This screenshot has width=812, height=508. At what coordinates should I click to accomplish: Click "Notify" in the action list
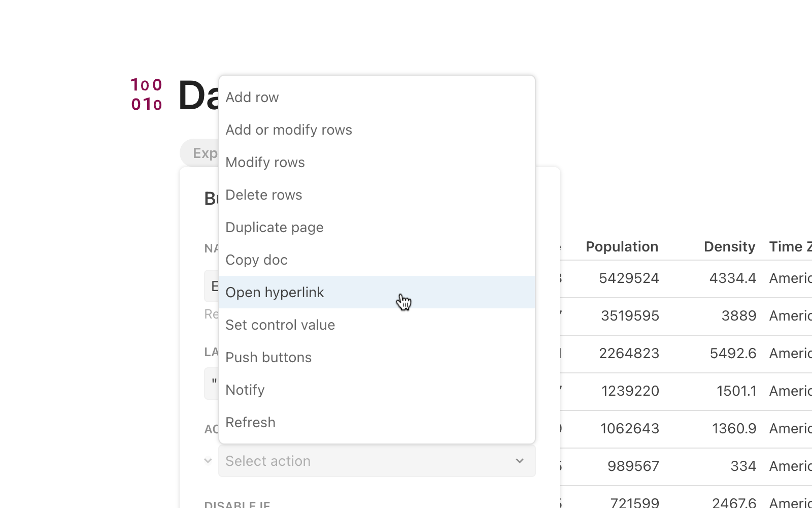click(x=245, y=390)
